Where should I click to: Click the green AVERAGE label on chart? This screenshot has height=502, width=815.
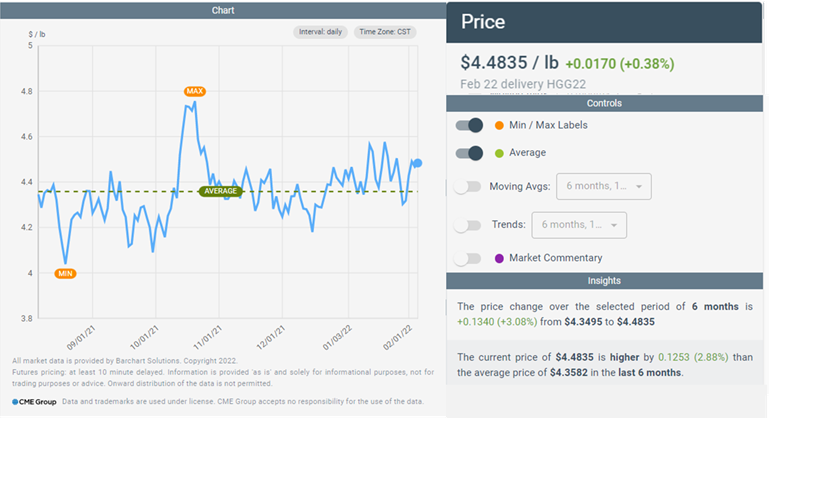220,191
